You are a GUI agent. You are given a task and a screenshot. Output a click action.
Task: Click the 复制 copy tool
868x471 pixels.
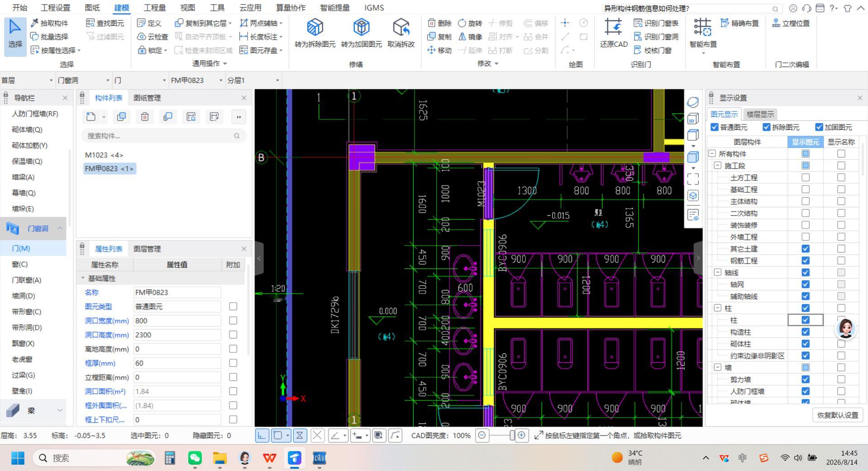tap(440, 37)
